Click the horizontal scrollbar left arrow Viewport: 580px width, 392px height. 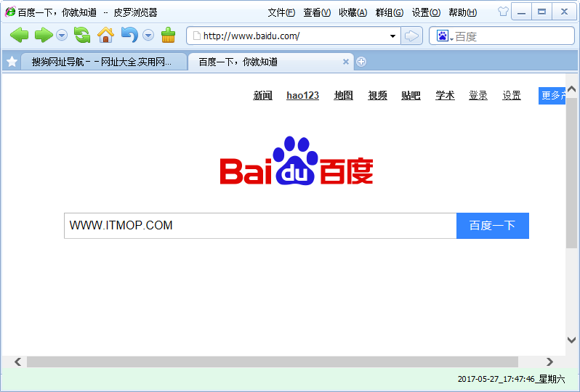pyautogui.click(x=17, y=362)
